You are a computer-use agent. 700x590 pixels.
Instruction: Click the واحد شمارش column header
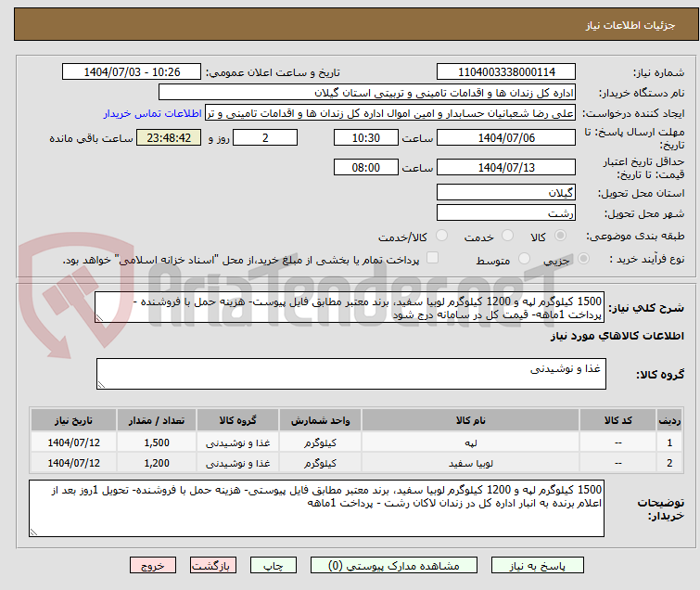point(320,420)
